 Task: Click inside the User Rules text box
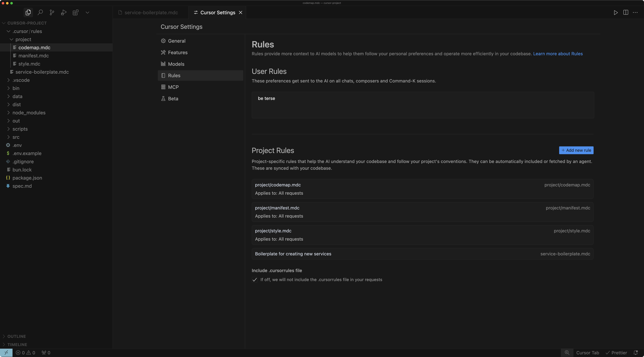point(423,105)
